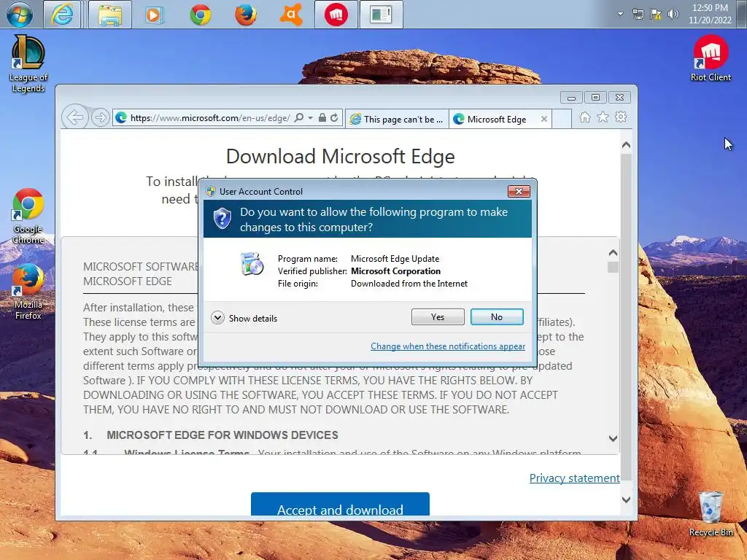Open the clock showing 12:50 PM

click(710, 14)
